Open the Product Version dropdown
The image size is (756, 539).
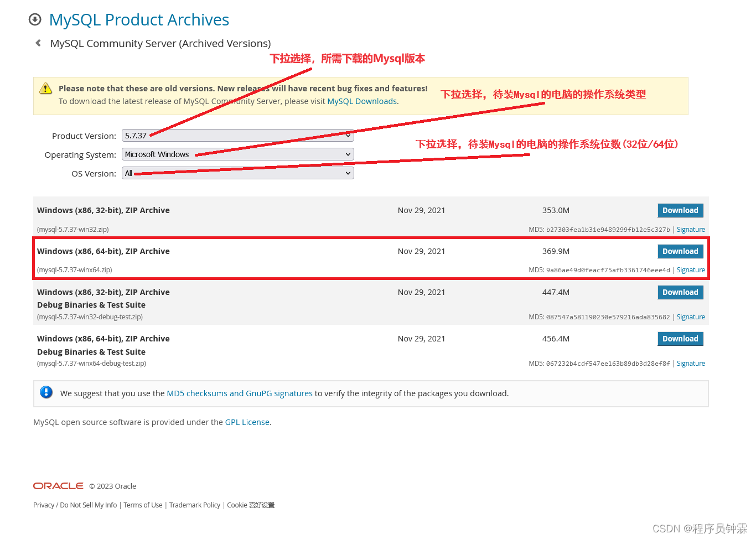coord(237,136)
